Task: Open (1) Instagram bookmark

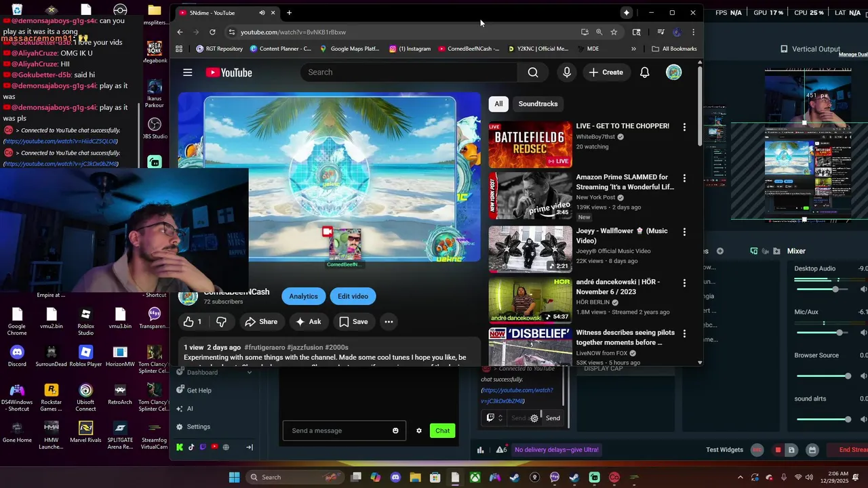Action: click(410, 49)
